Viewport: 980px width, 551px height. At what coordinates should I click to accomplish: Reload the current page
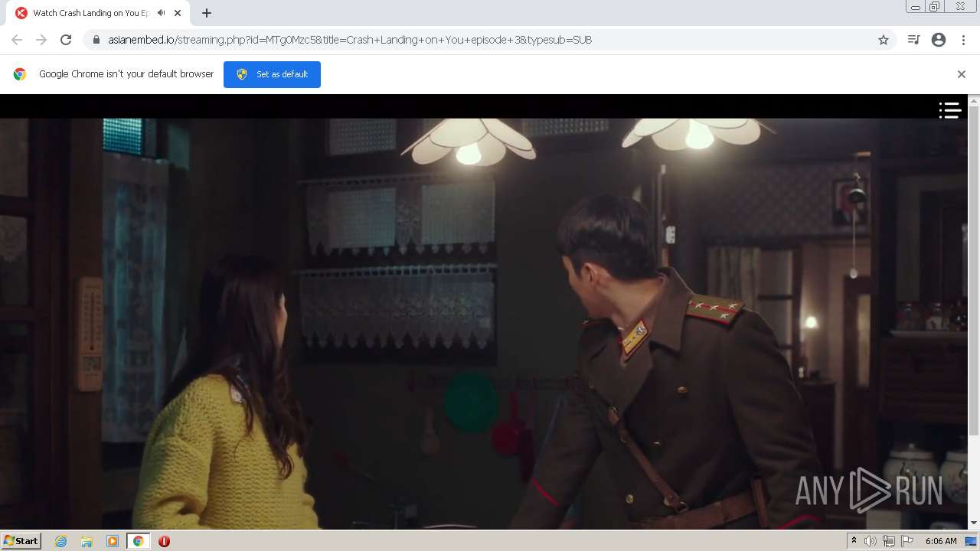pyautogui.click(x=66, y=40)
